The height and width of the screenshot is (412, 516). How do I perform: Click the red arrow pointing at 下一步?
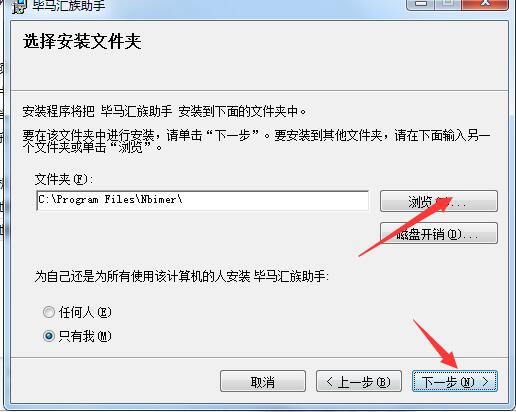coord(435,344)
